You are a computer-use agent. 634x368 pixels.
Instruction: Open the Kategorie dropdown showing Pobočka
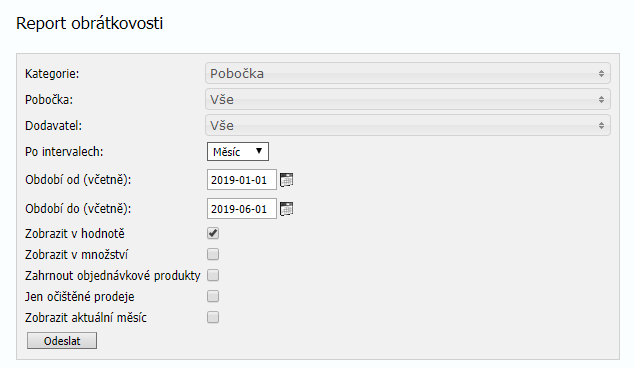(x=408, y=73)
